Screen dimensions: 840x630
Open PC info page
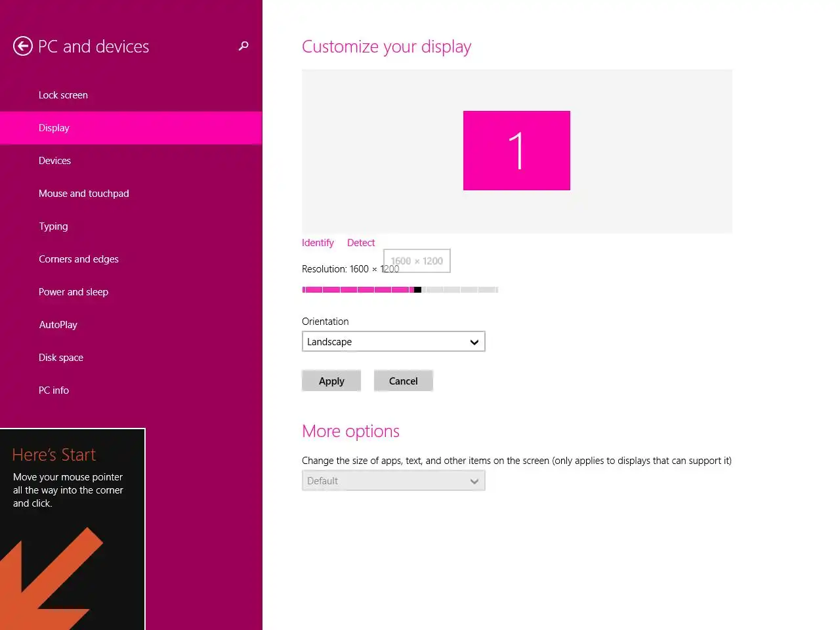point(131,390)
